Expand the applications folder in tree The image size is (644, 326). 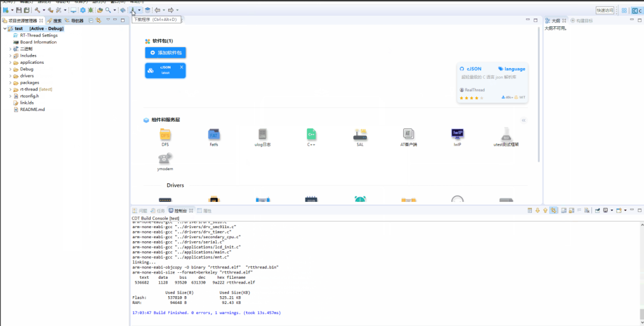[10, 63]
